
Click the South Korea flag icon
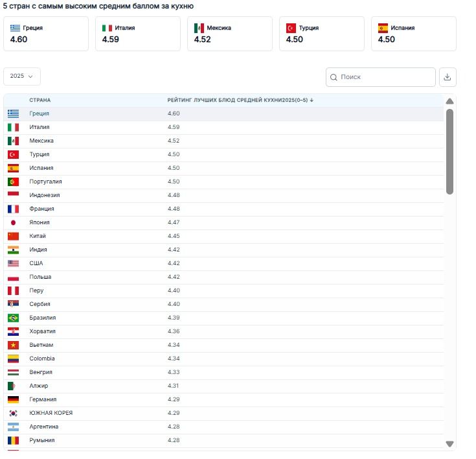click(13, 413)
